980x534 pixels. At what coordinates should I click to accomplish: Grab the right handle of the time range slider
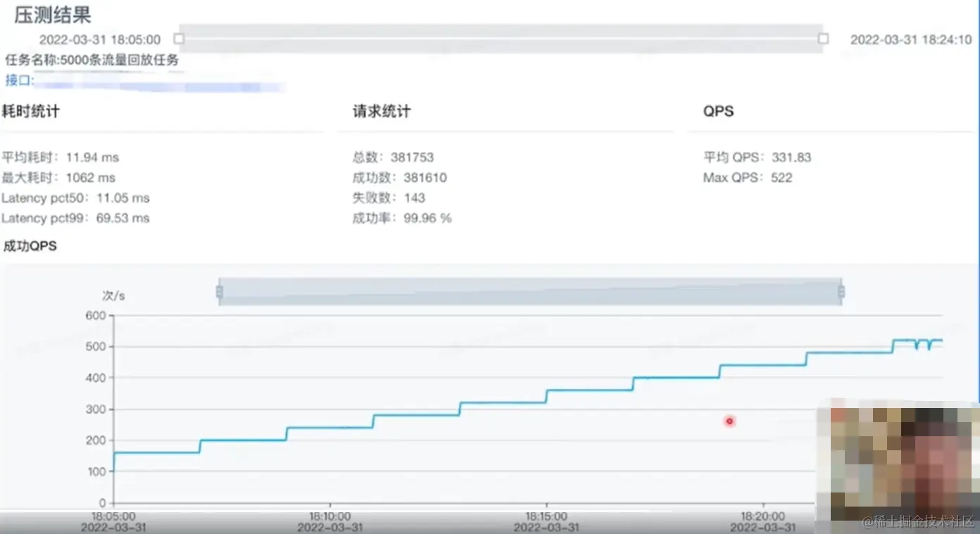(823, 39)
